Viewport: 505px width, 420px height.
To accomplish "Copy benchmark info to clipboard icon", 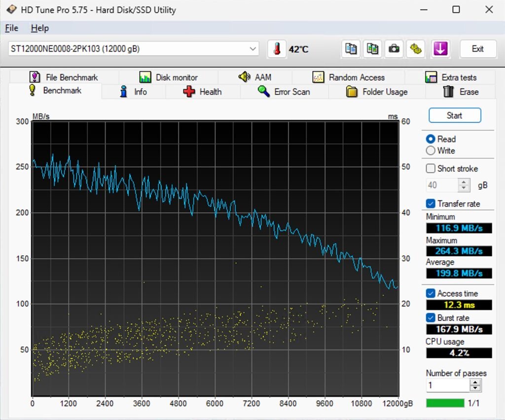I will [x=351, y=49].
